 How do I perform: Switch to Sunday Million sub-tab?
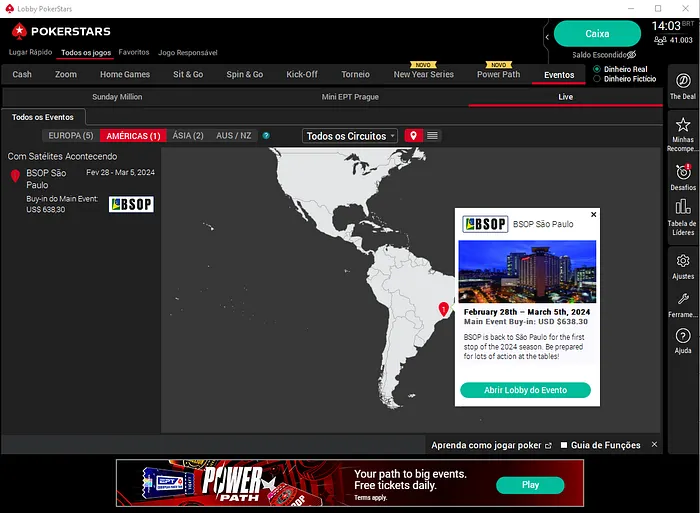(x=117, y=97)
